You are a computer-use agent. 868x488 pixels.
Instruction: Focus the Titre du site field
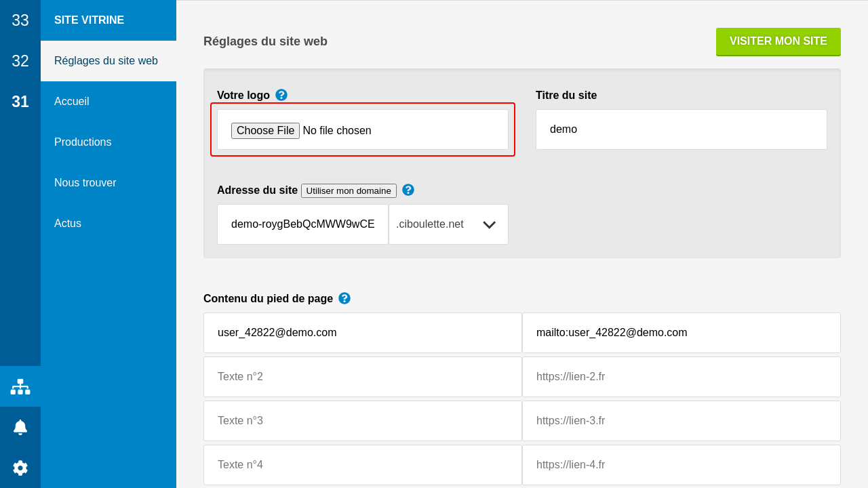click(x=681, y=129)
